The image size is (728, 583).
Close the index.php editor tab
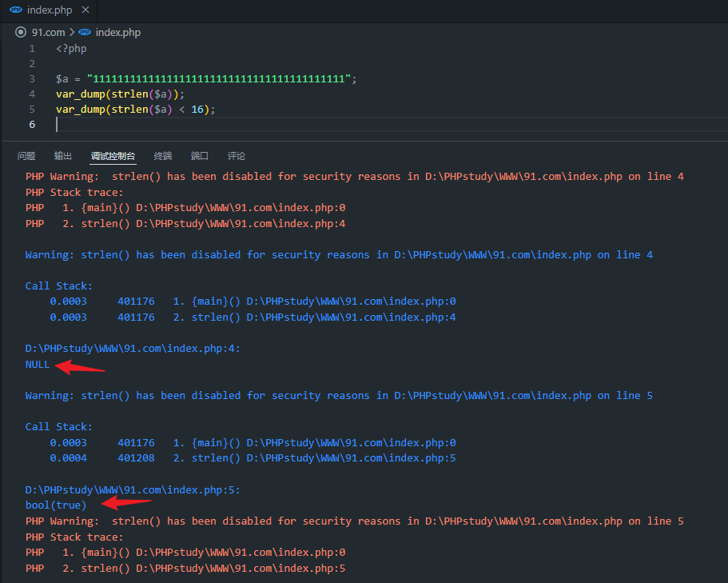click(84, 10)
